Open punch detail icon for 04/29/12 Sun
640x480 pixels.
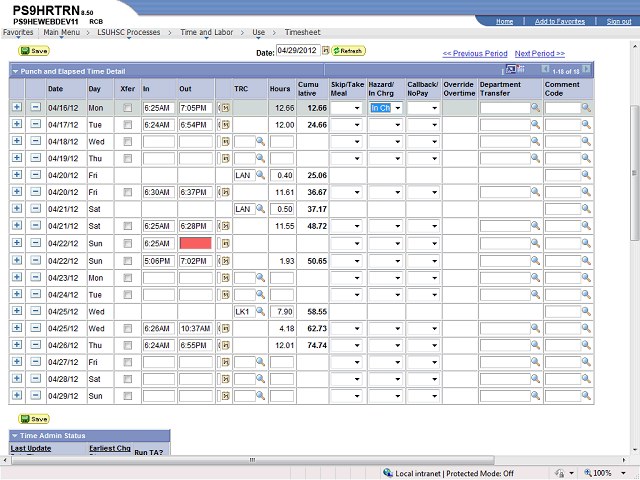click(x=226, y=396)
